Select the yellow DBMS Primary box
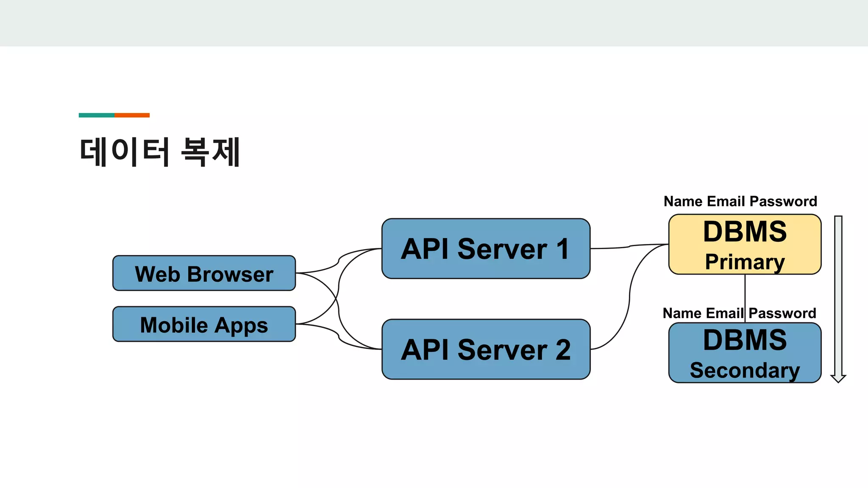The image size is (868, 488). pyautogui.click(x=745, y=244)
